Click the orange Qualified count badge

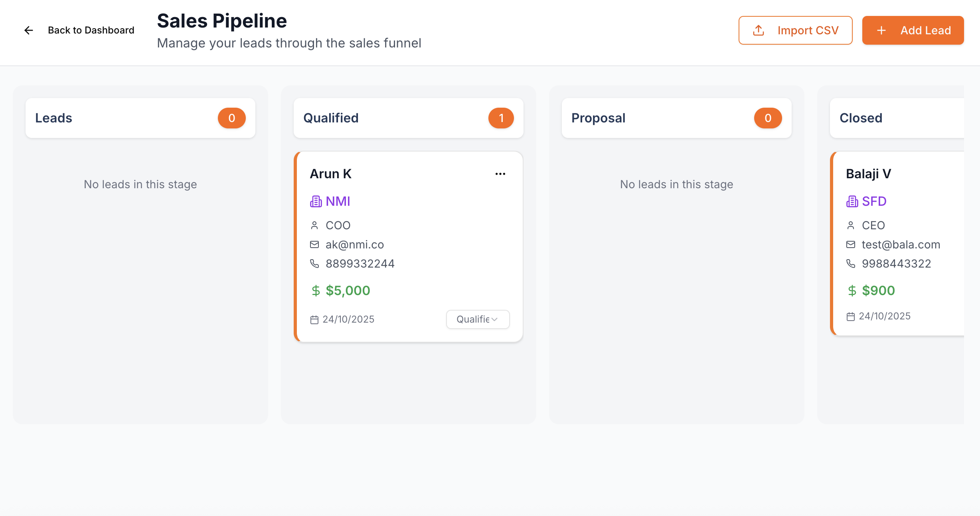[x=501, y=118]
